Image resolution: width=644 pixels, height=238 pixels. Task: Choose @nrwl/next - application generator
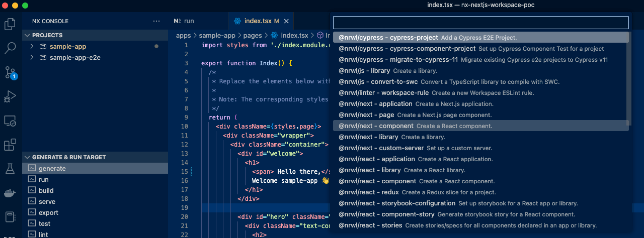[481, 104]
